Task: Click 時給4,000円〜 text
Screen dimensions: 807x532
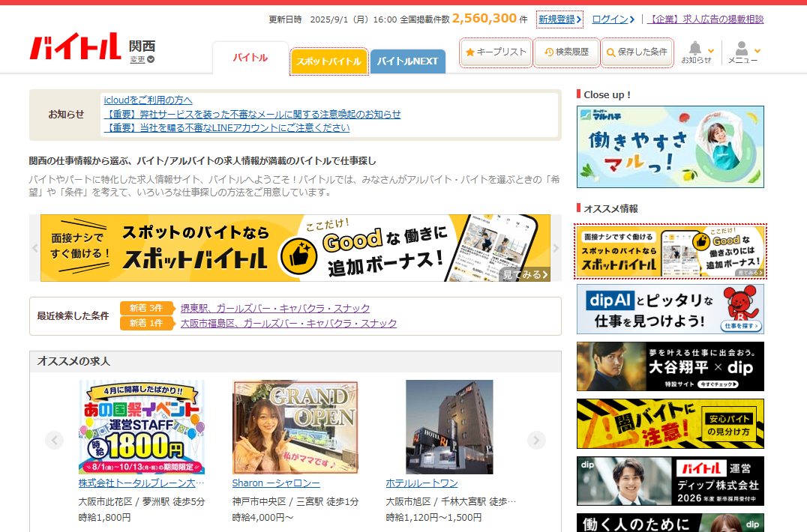Action: [x=263, y=517]
